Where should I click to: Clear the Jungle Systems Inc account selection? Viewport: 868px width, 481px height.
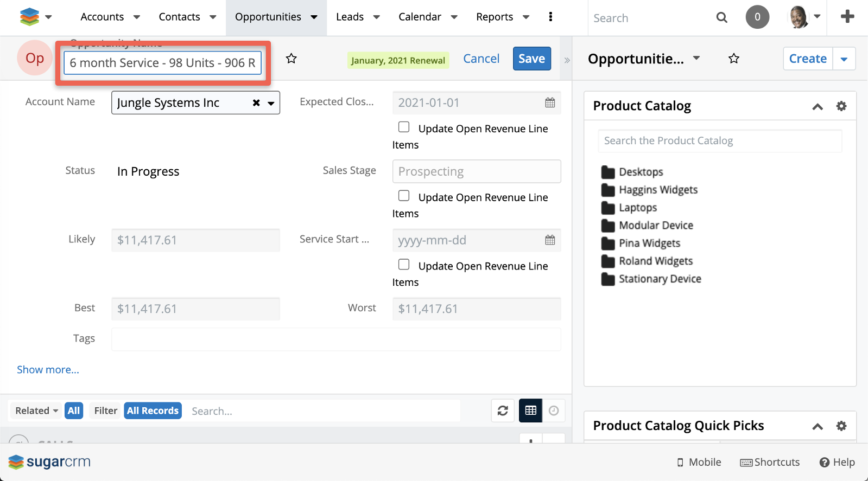pos(256,103)
